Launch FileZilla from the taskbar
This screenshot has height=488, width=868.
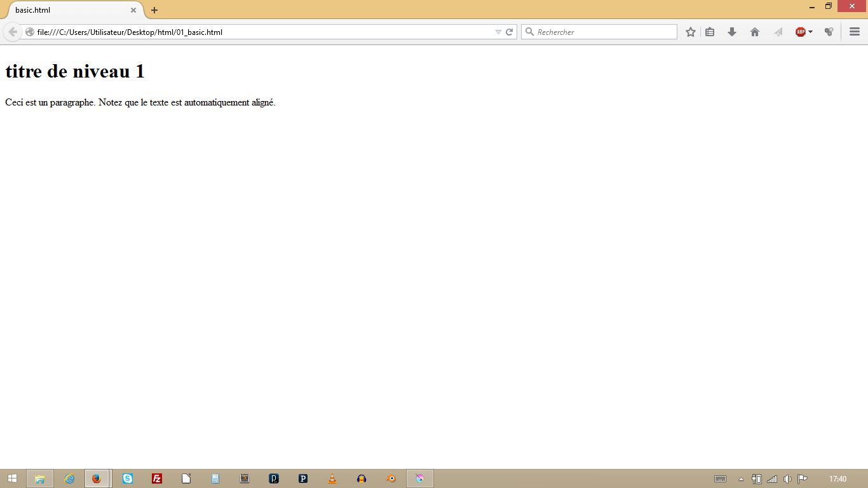click(x=157, y=478)
